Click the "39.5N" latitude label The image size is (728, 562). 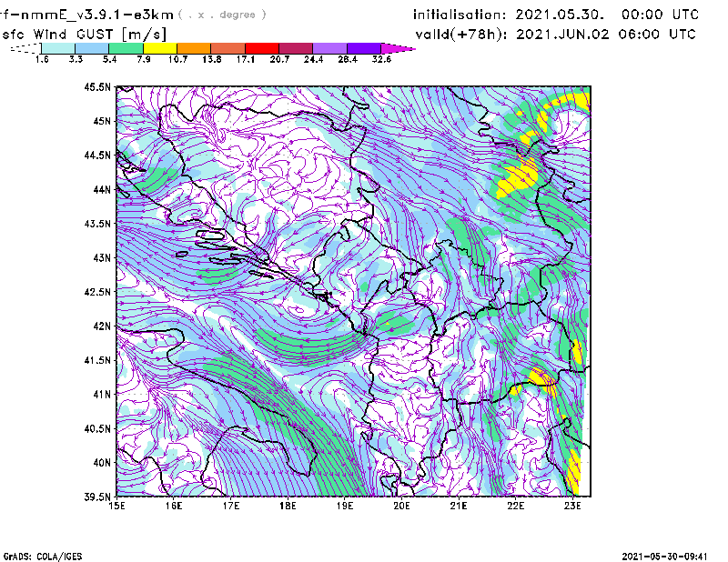click(x=97, y=497)
